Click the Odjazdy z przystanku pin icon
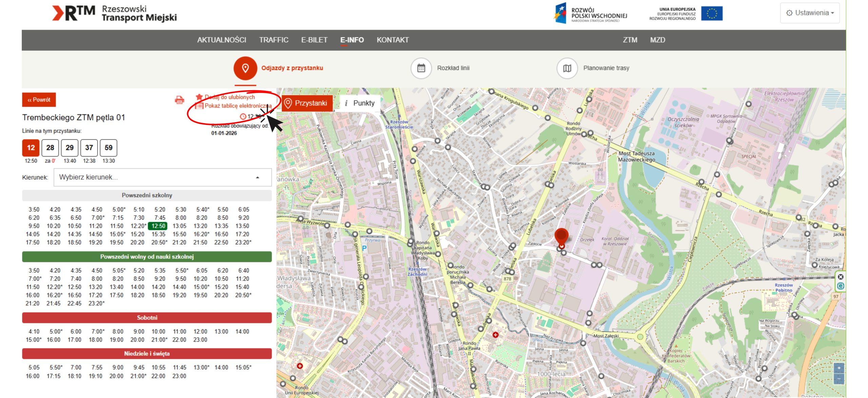 245,68
